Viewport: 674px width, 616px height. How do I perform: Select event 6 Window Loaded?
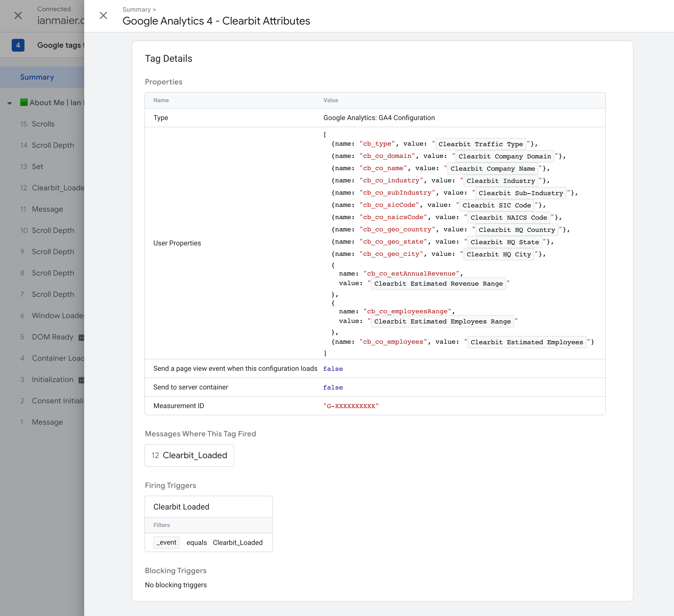pyautogui.click(x=42, y=316)
